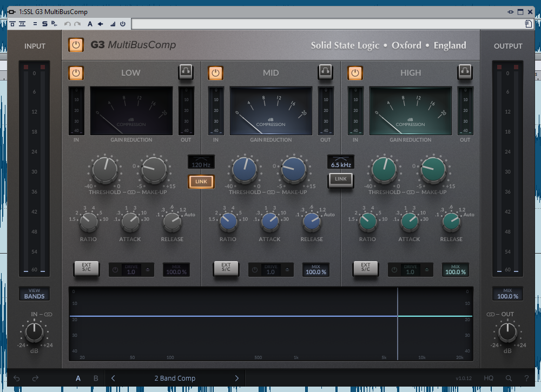The height and width of the screenshot is (392, 541).
Task: Click the MID band MAKE-UP knob
Action: point(294,170)
